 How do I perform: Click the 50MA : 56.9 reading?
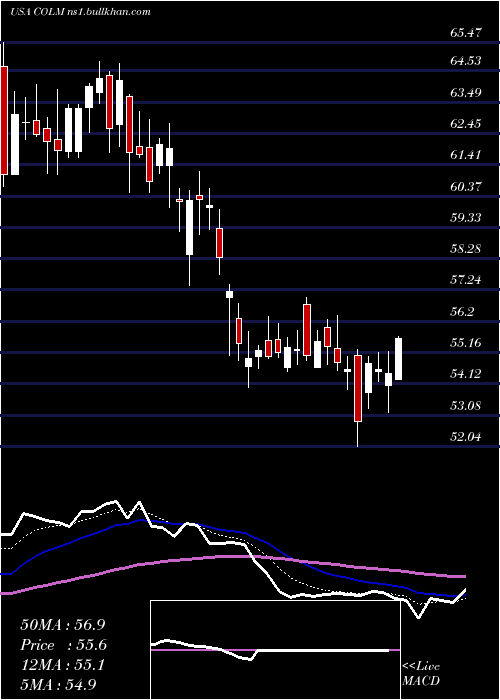click(x=63, y=625)
